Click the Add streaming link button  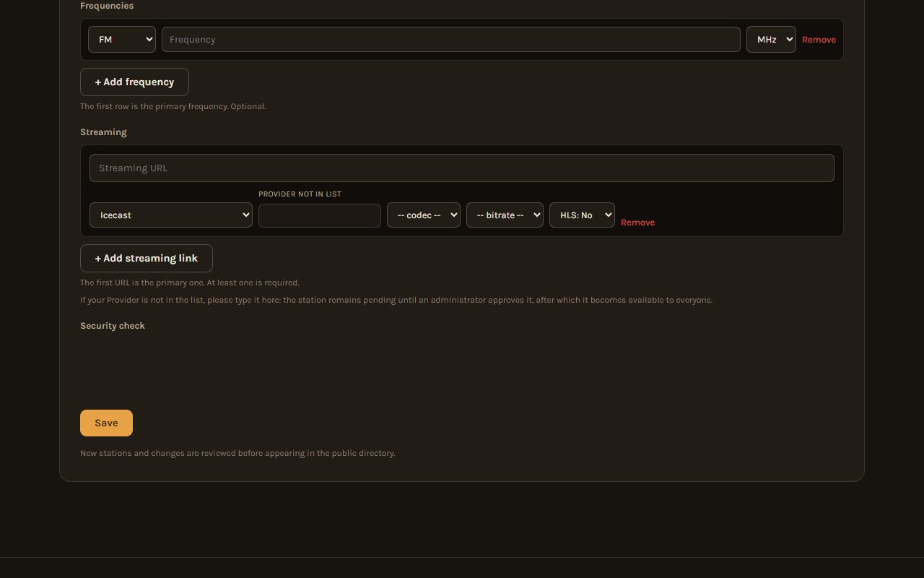coord(147,258)
